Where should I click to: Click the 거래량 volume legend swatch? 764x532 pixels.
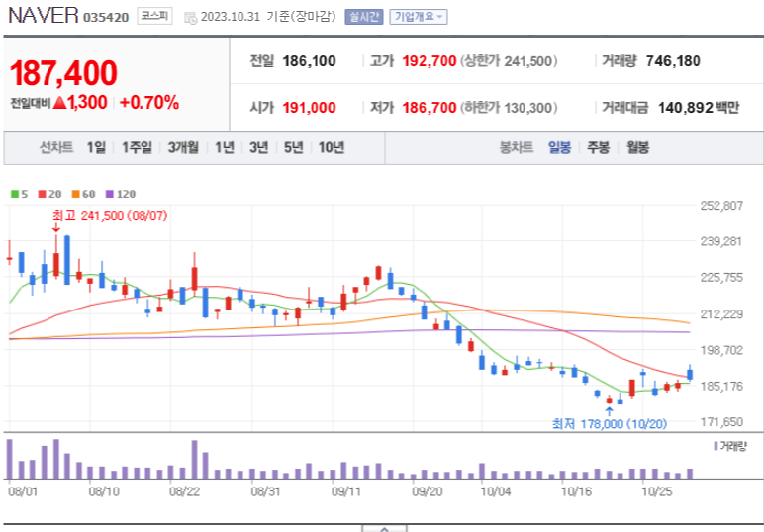716,446
